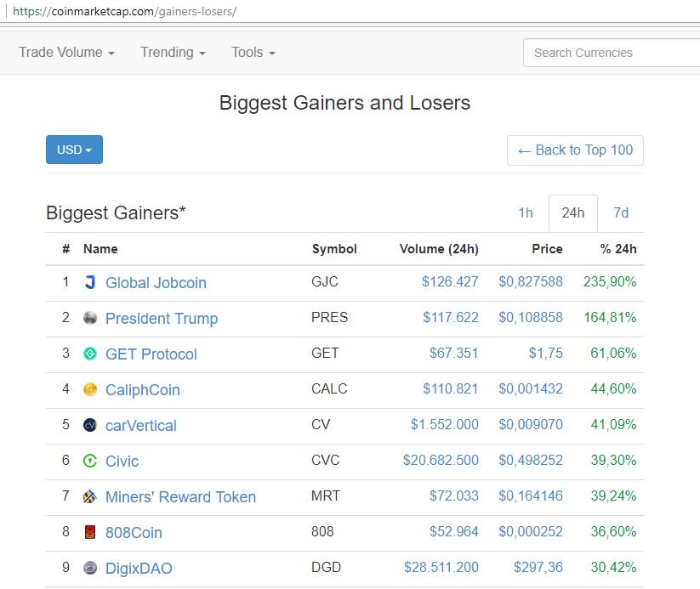Click the Biggest Gainers and Losers title
The image size is (700, 589).
[x=344, y=103]
